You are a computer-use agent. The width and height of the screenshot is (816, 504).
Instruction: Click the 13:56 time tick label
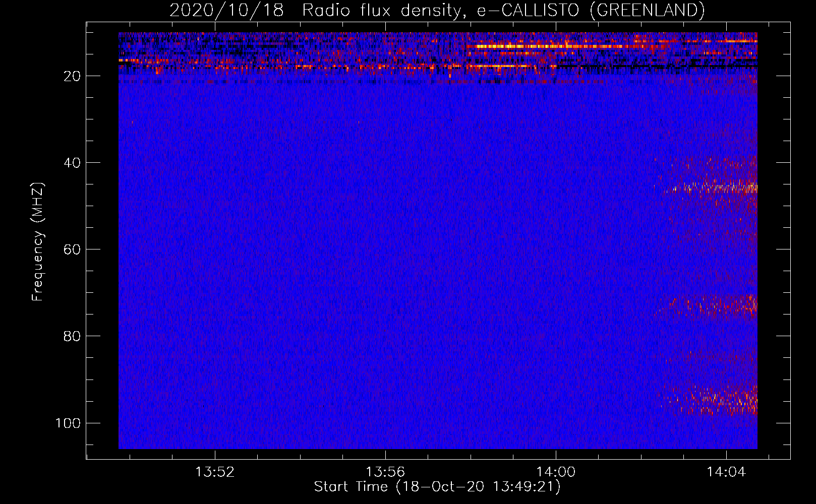(385, 472)
